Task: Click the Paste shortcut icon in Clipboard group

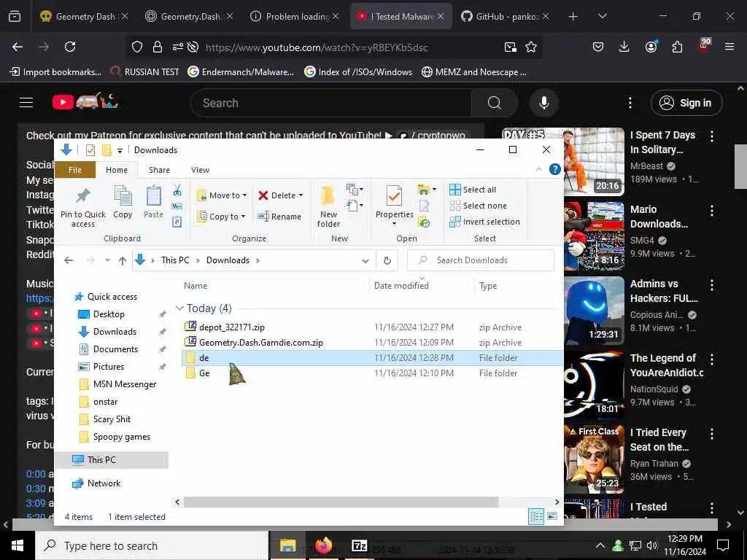Action: [177, 222]
